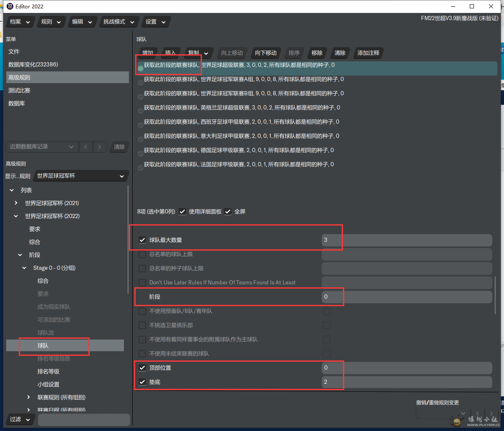
Task: Toggle the 全屏 checkbox
Action: point(228,211)
